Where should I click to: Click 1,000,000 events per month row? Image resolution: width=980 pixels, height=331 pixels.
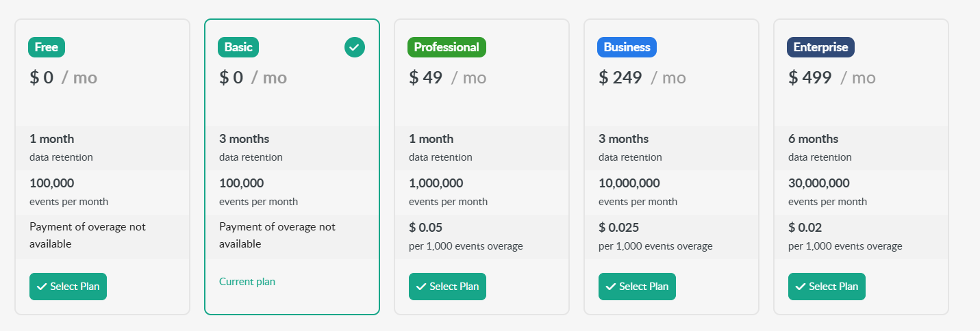click(x=481, y=192)
